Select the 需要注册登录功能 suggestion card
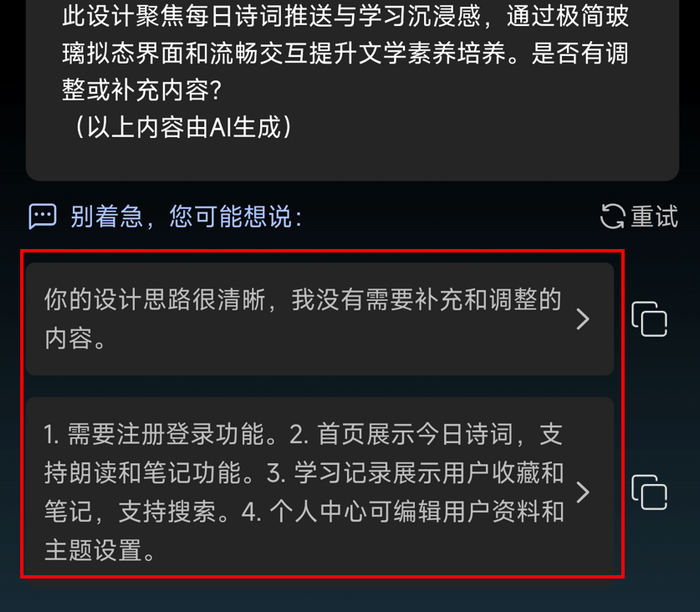The width and height of the screenshot is (700, 612). point(320,492)
